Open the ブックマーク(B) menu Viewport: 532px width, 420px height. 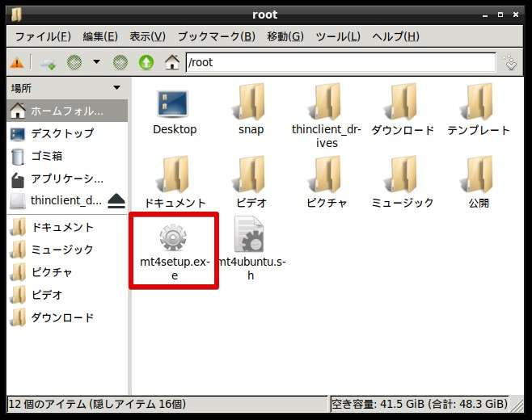tap(216, 36)
